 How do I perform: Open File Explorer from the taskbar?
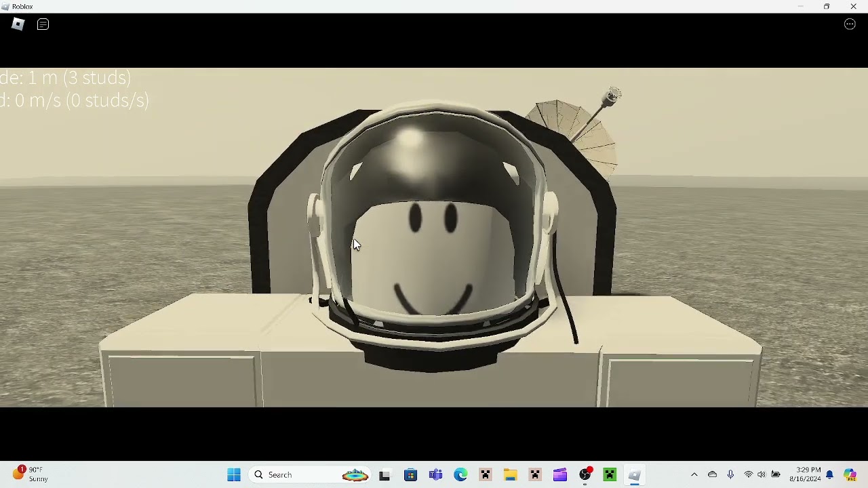click(511, 475)
